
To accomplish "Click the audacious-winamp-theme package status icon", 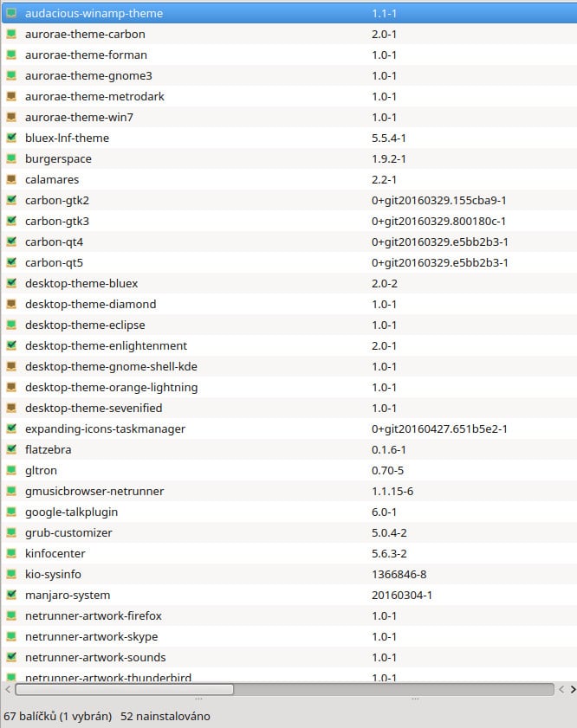I will [11, 14].
